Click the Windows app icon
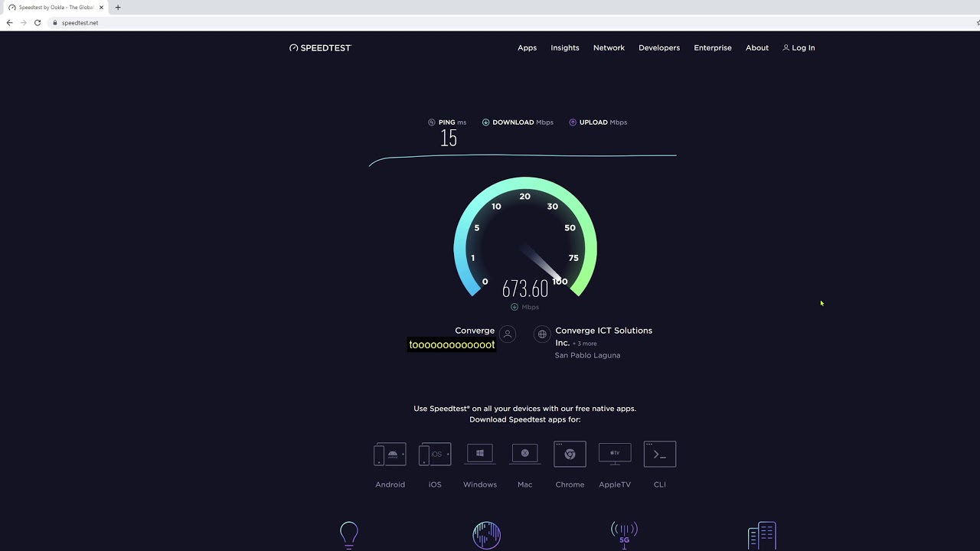The width and height of the screenshot is (980, 551). point(480,454)
